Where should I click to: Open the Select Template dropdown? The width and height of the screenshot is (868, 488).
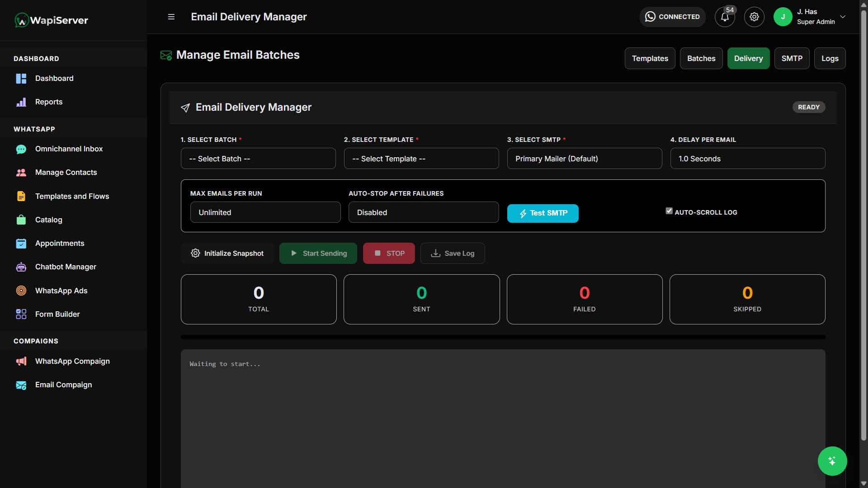[x=421, y=159]
